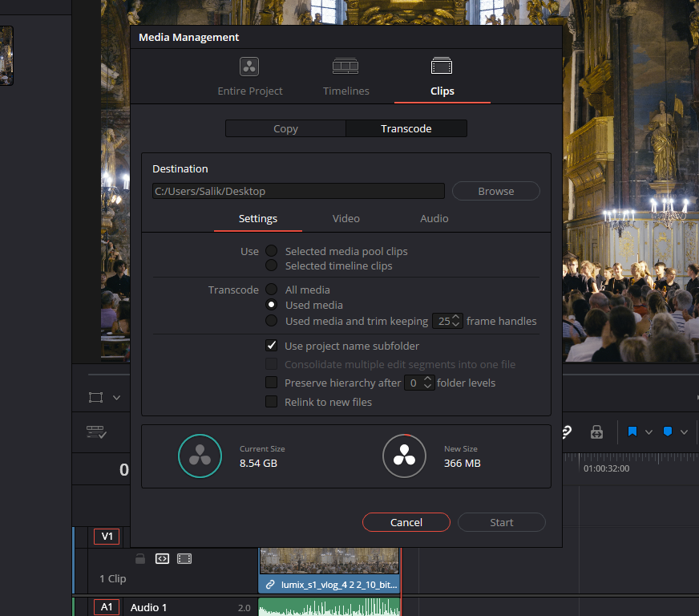Click the New Size Resolve icon
The height and width of the screenshot is (616, 699).
(404, 456)
